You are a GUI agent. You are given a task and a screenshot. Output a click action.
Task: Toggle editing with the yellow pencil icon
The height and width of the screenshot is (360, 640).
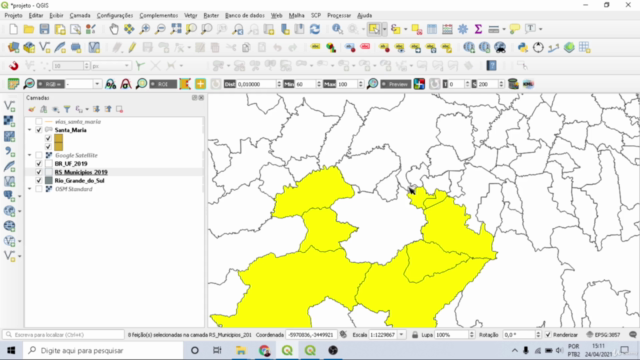(x=132, y=47)
